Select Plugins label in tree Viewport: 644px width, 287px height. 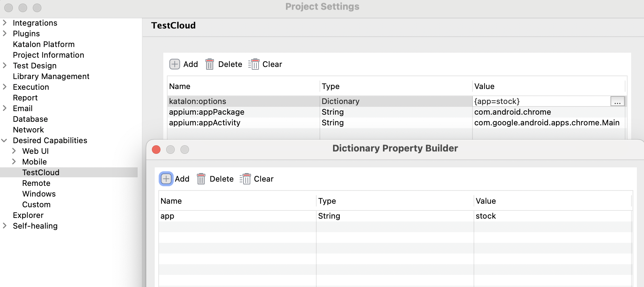point(26,33)
